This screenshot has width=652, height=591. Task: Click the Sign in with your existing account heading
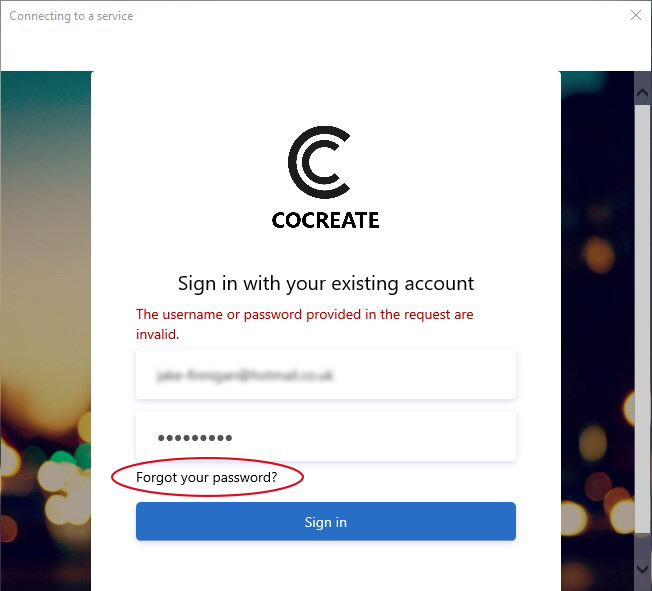(326, 284)
